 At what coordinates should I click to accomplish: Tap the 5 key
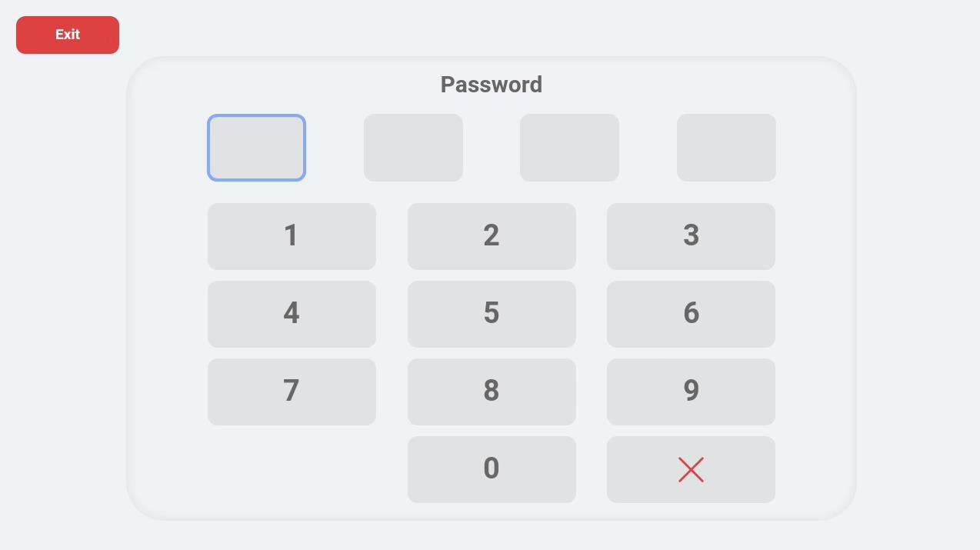[492, 314]
